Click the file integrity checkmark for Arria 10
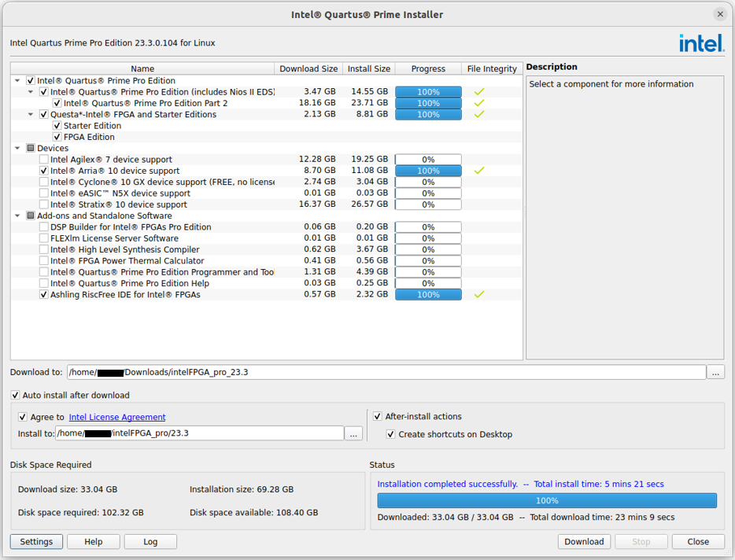The image size is (735, 560). tap(478, 171)
